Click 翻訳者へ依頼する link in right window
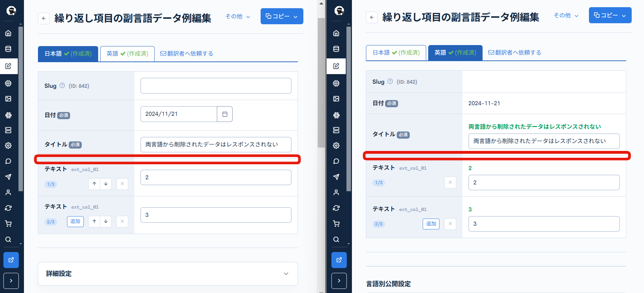This screenshot has width=644, height=293. [515, 53]
